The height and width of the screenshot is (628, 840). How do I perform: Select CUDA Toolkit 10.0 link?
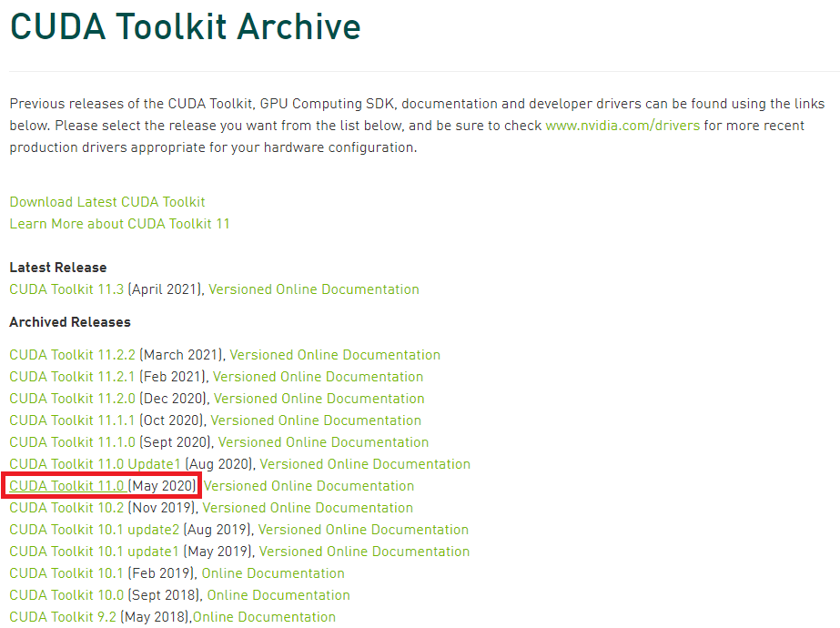pos(66,595)
